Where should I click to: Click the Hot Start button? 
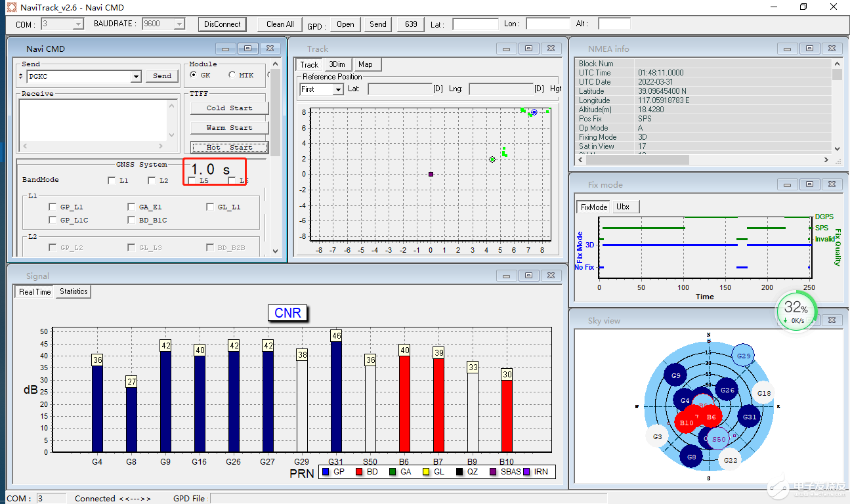(x=230, y=147)
